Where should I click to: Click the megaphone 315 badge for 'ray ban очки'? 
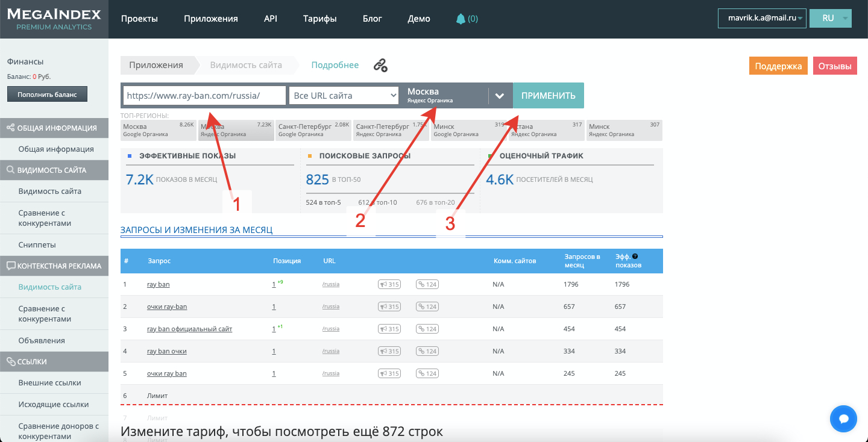coord(389,351)
